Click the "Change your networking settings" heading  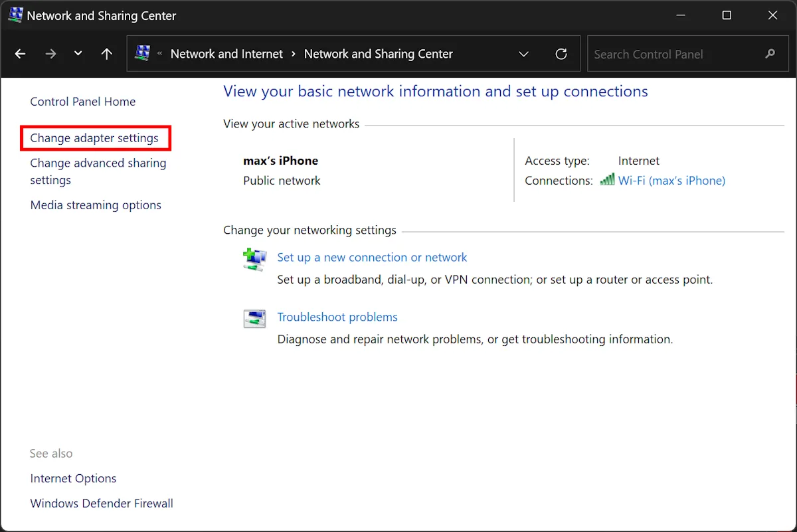coord(310,230)
